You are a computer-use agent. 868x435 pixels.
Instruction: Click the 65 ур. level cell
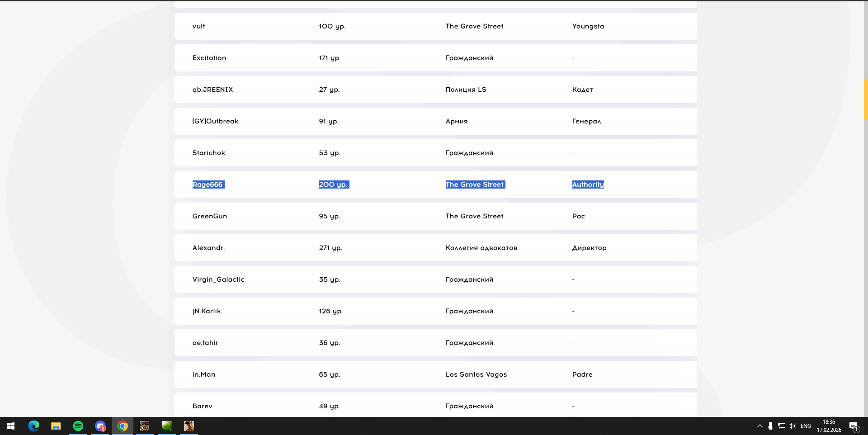pyautogui.click(x=330, y=374)
